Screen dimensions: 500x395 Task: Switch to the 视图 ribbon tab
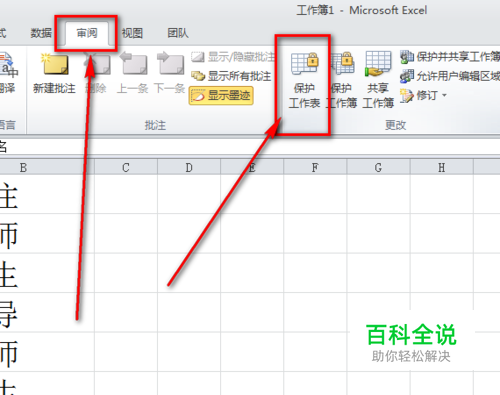[x=132, y=33]
